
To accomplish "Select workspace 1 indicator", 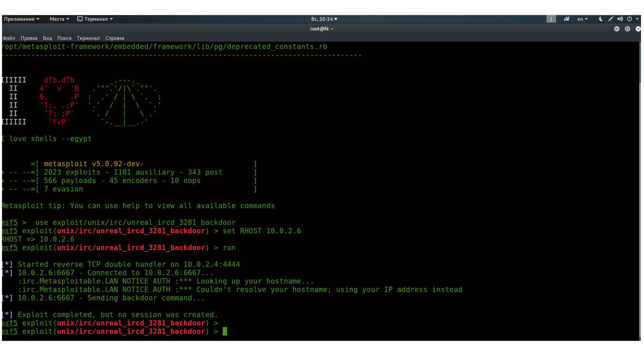I will pos(551,19).
